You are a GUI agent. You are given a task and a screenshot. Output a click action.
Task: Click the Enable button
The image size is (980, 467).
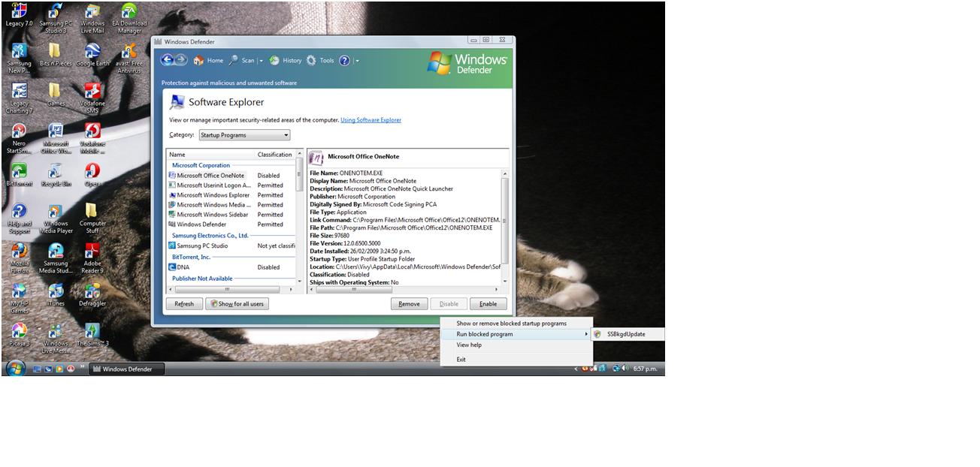pos(488,304)
